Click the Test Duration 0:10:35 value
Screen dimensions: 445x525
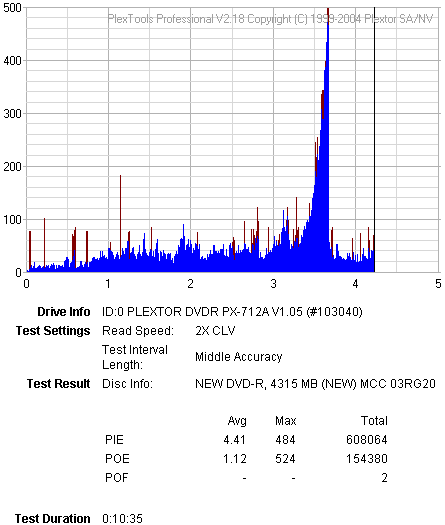pyautogui.click(x=123, y=519)
